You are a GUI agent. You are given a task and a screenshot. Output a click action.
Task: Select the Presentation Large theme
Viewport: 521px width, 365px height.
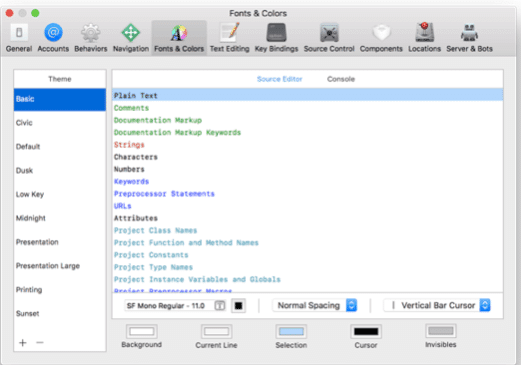click(60, 266)
